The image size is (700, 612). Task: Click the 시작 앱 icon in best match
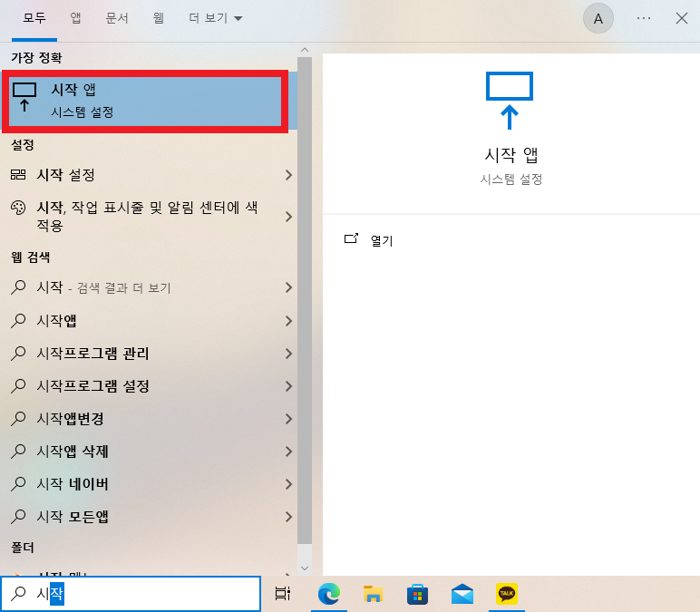(24, 96)
